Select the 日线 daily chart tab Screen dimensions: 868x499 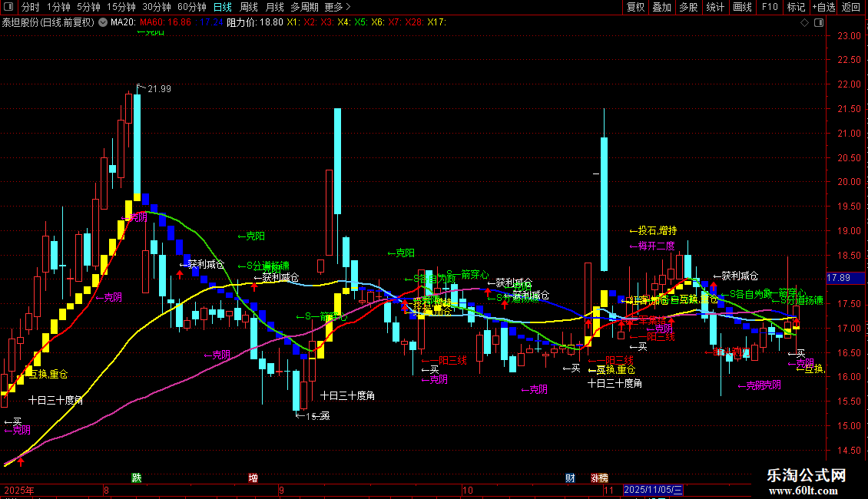(223, 7)
